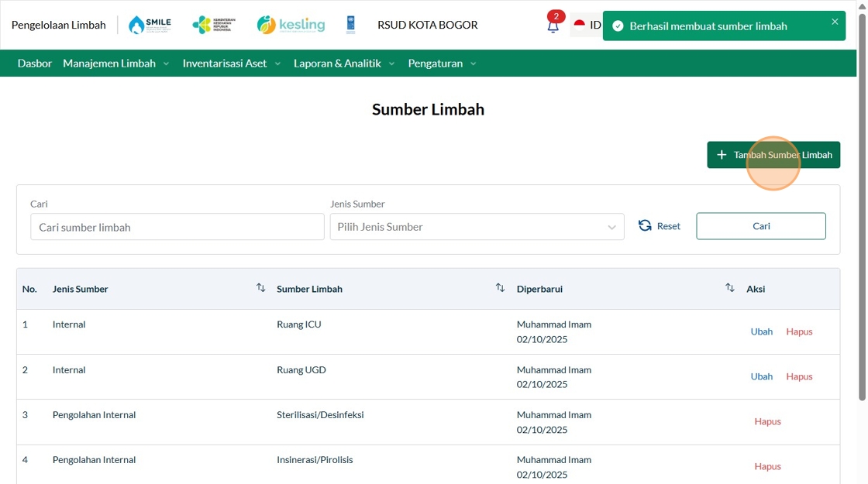Sort by Diperbarui column arrows
The height and width of the screenshot is (484, 868).
click(729, 287)
